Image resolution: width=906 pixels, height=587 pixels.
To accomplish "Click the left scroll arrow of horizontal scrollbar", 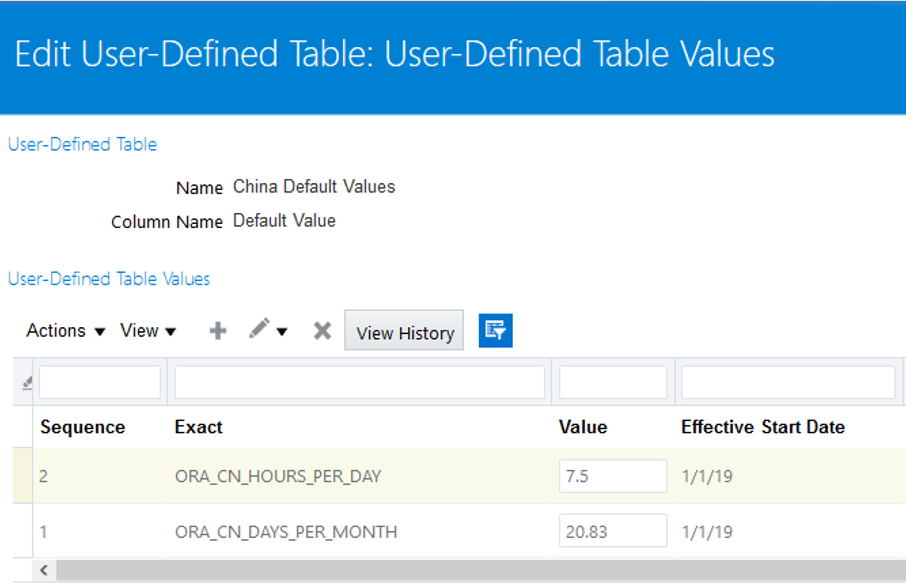I will (x=43, y=571).
